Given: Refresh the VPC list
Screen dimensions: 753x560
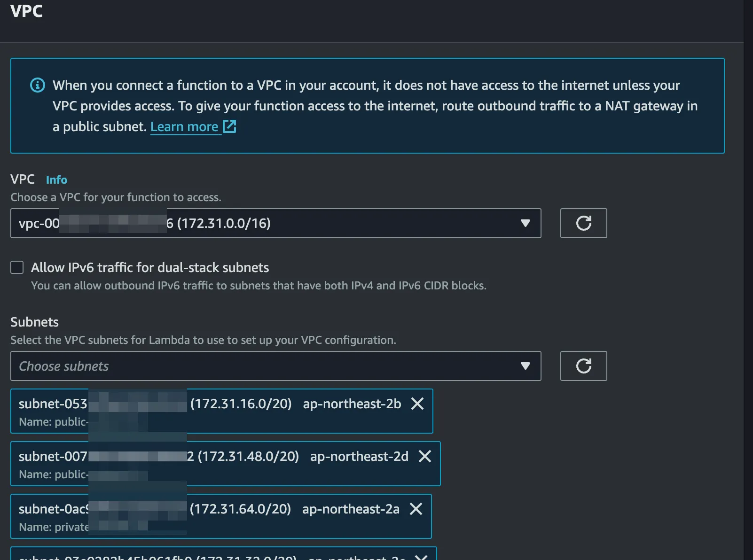Looking at the screenshot, I should coord(583,223).
